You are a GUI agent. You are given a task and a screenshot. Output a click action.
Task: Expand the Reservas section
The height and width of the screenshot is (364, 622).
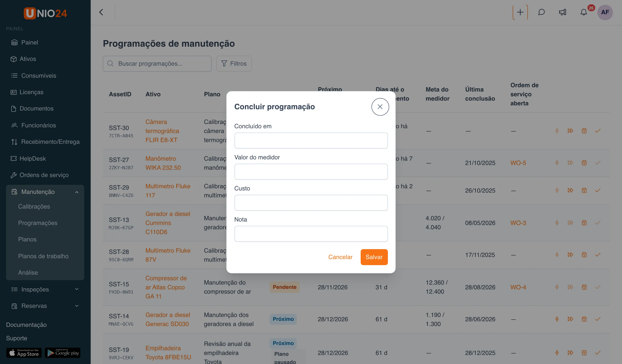coord(45,306)
